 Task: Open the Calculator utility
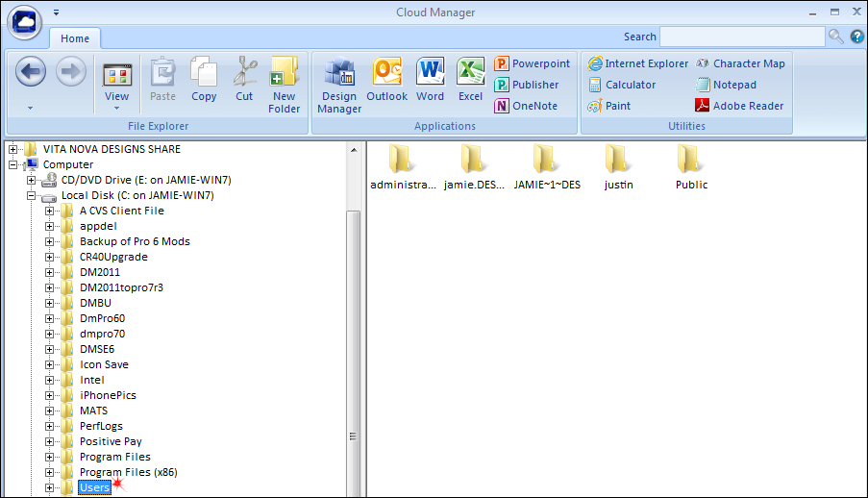(x=622, y=85)
